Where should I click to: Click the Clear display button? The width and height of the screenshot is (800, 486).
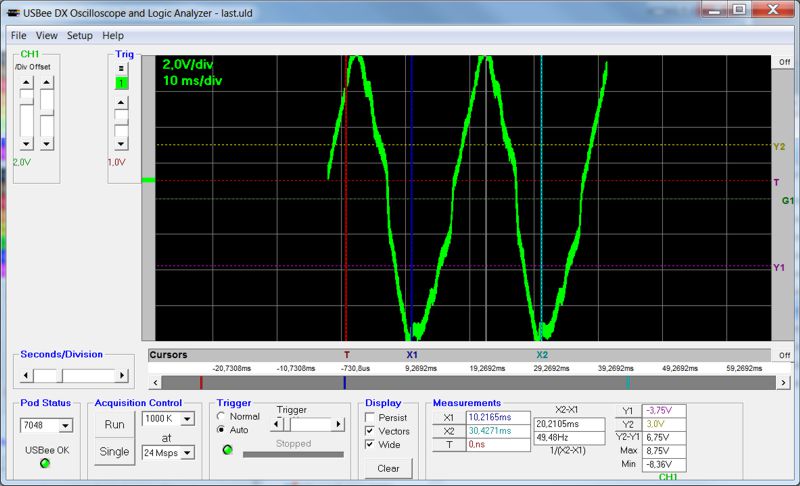coord(388,468)
